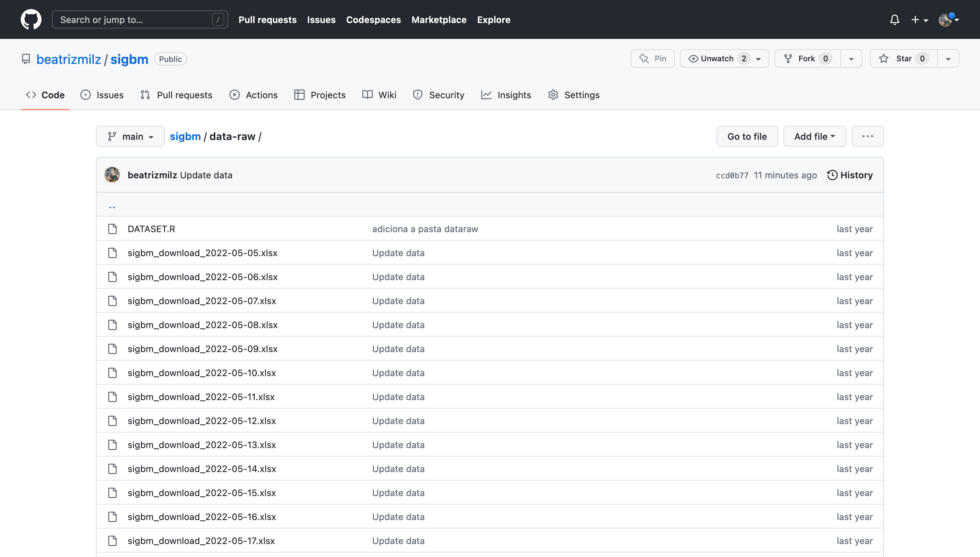Expand the Star lists dropdown arrow
The height and width of the screenshot is (557, 980).
tap(948, 59)
